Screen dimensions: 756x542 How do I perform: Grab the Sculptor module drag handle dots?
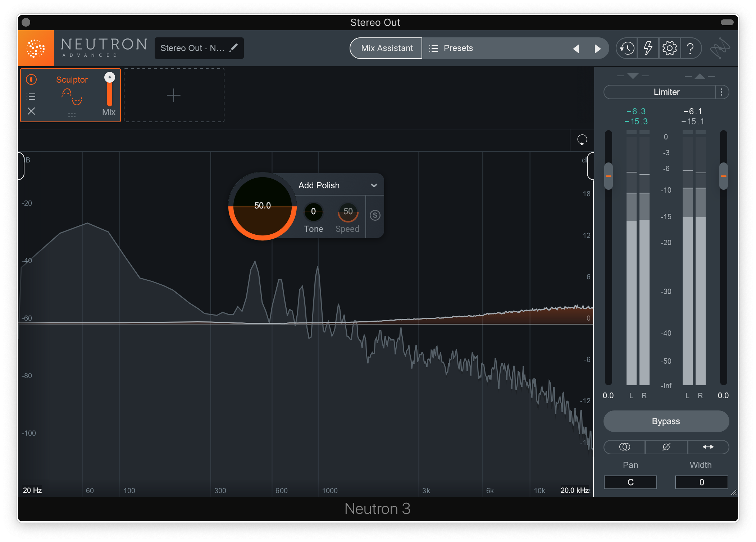(x=72, y=115)
